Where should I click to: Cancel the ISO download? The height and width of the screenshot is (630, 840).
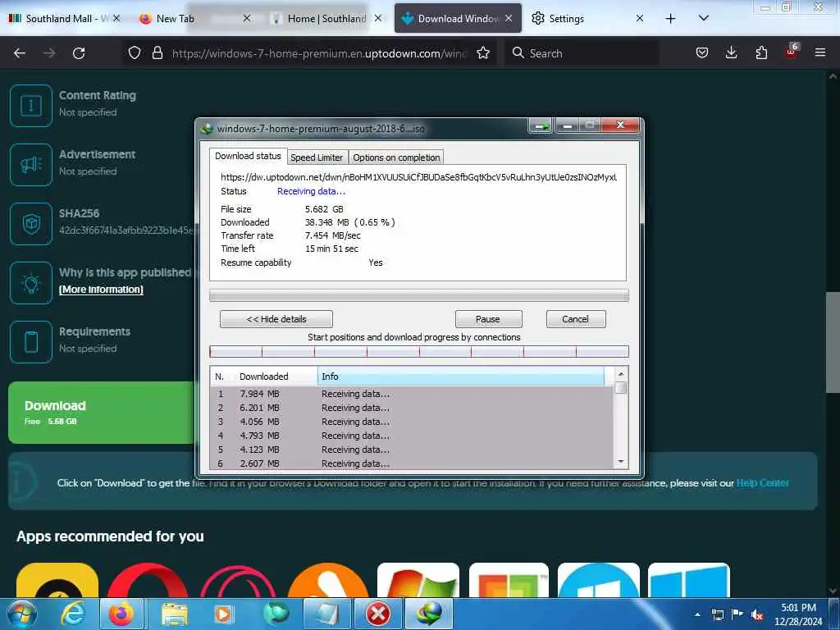[575, 319]
